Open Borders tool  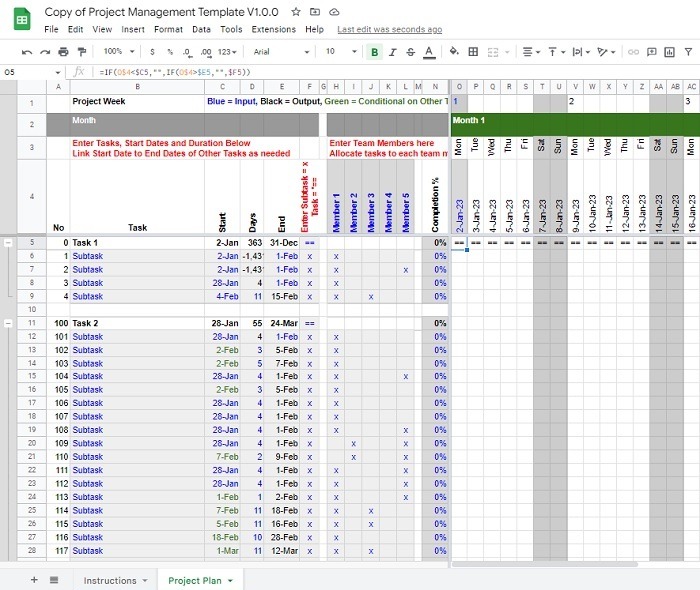coord(473,52)
